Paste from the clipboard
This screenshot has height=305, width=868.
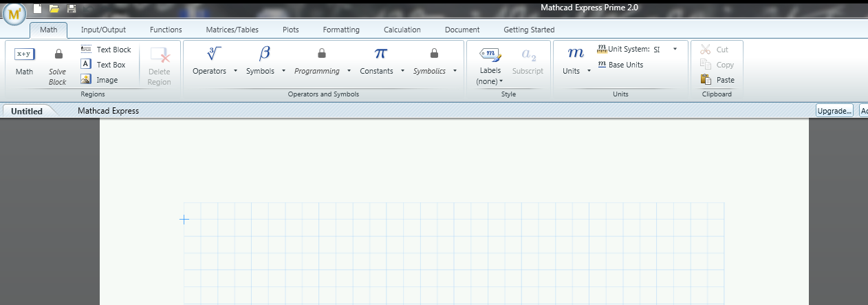(x=717, y=80)
